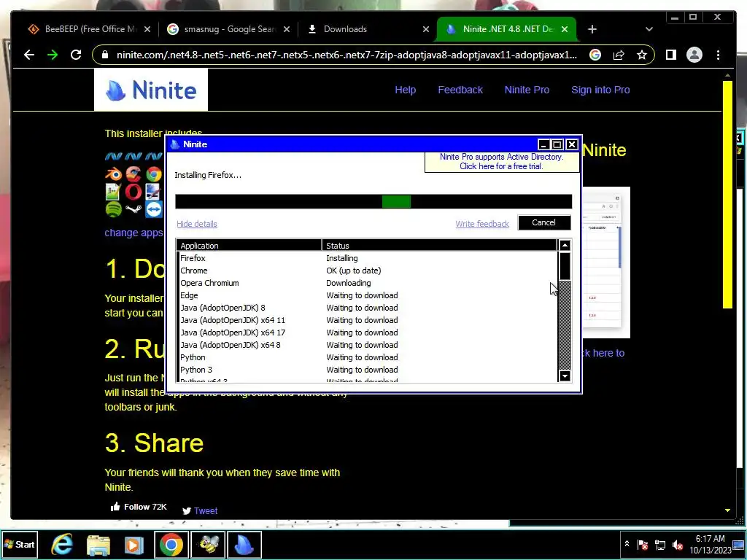Image resolution: width=747 pixels, height=560 pixels.
Task: Open BeeBEEP from taskbar
Action: click(x=208, y=545)
